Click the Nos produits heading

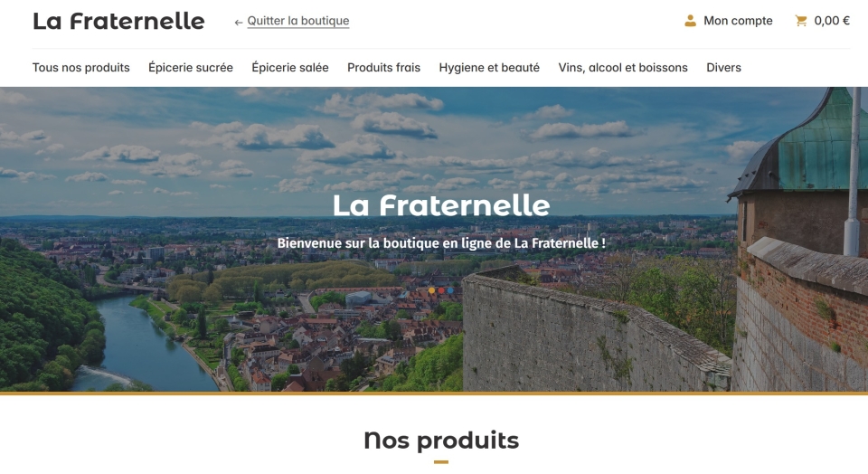click(x=441, y=441)
